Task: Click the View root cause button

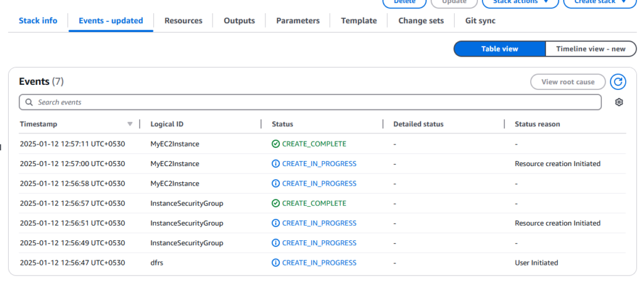Action: [567, 82]
